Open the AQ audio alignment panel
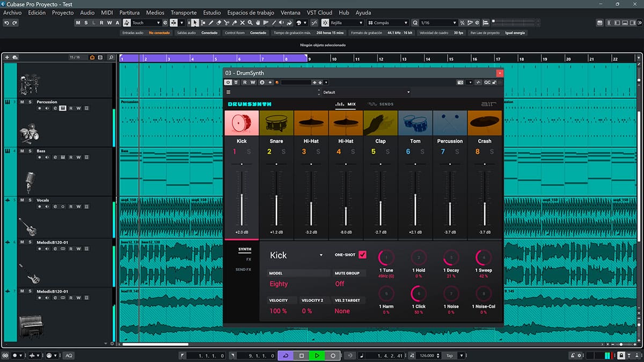The height and width of the screenshot is (362, 644). (69, 356)
